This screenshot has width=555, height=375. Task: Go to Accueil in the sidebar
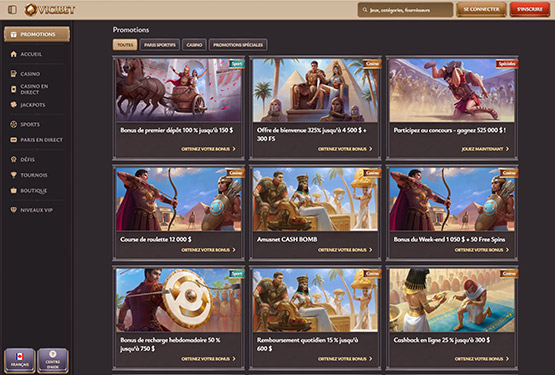tap(31, 54)
